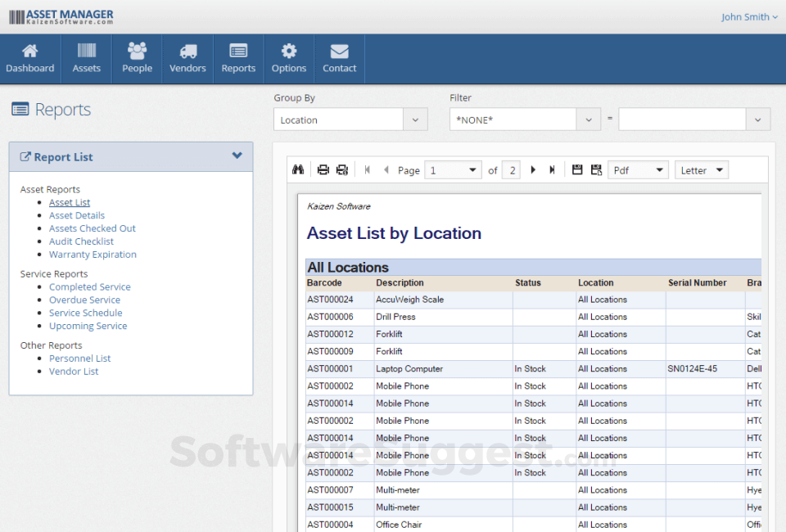The image size is (786, 532).
Task: Jump to first page using navigation icon
Action: pyautogui.click(x=366, y=169)
